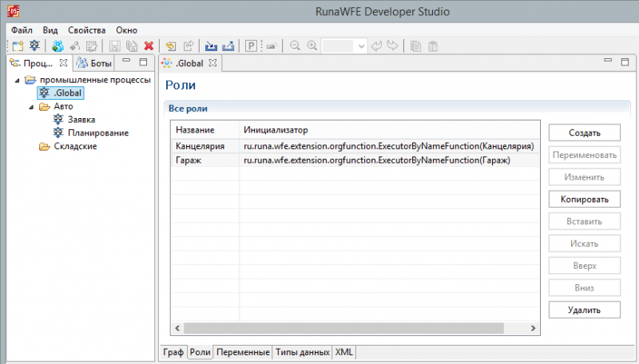Open the Файл menu
The width and height of the screenshot is (639, 364).
[x=22, y=30]
